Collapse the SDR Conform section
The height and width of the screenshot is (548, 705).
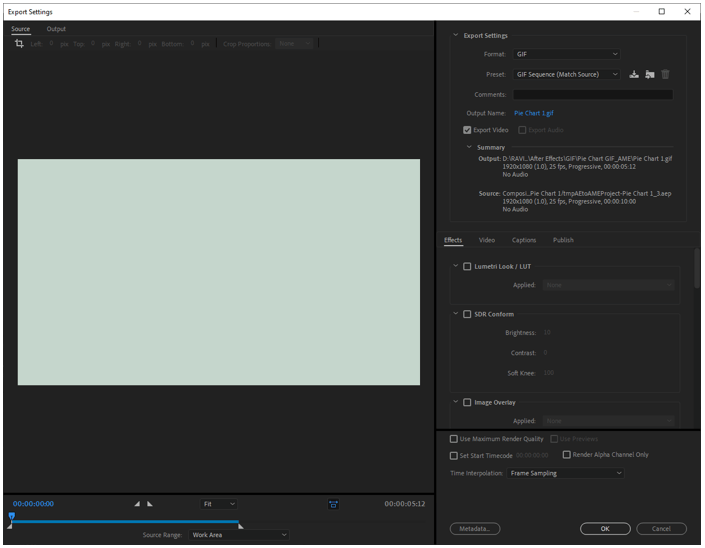[x=455, y=314]
